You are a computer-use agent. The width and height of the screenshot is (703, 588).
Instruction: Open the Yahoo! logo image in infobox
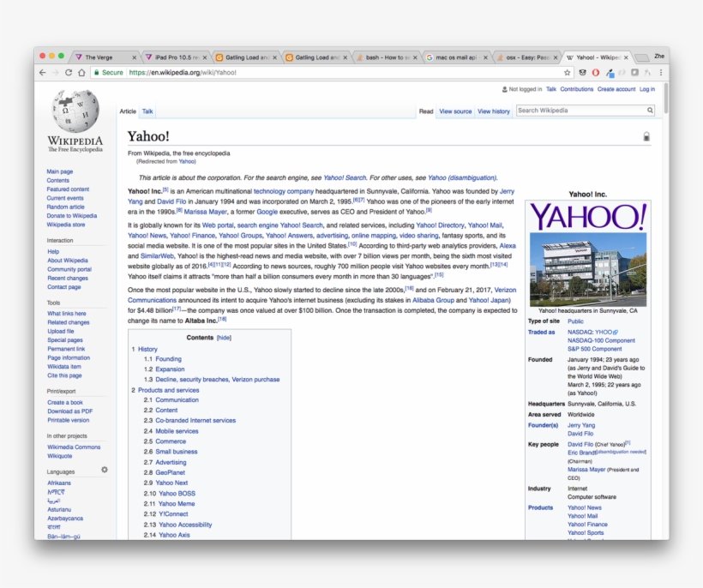(x=588, y=217)
